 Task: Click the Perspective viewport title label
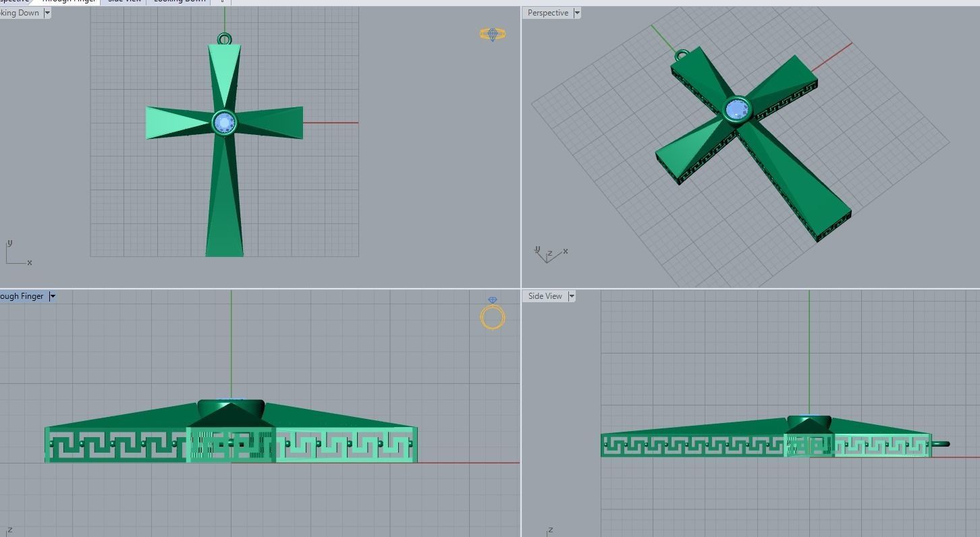click(x=547, y=13)
